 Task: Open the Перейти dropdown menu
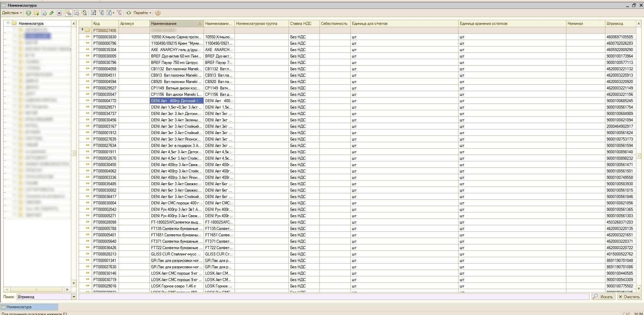tap(142, 13)
